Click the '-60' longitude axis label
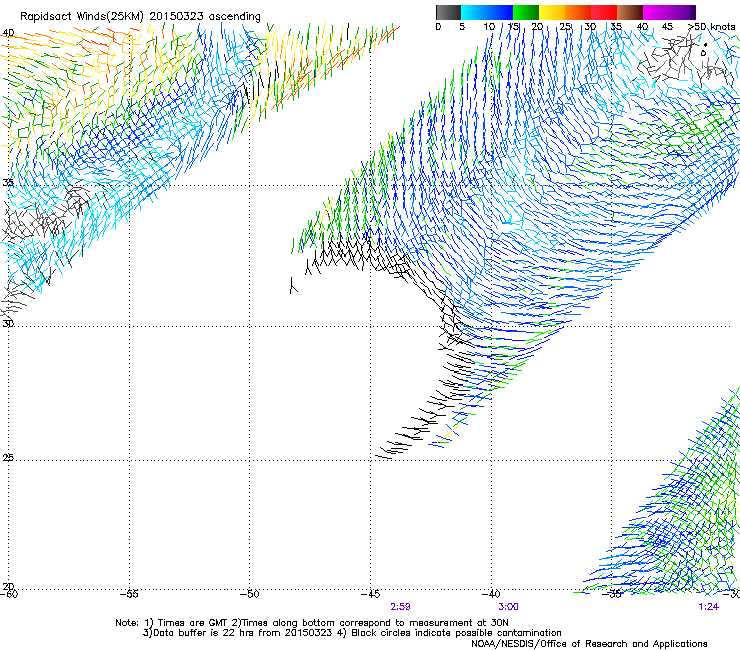 (9, 594)
